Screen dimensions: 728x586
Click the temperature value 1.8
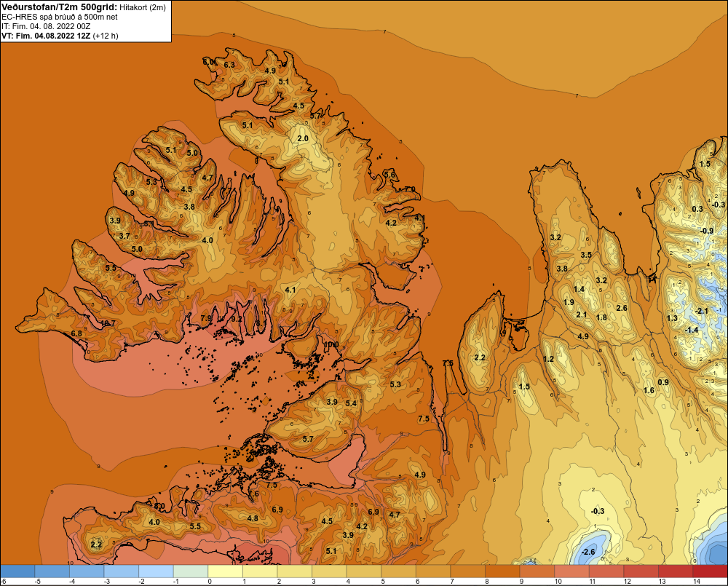(601, 317)
